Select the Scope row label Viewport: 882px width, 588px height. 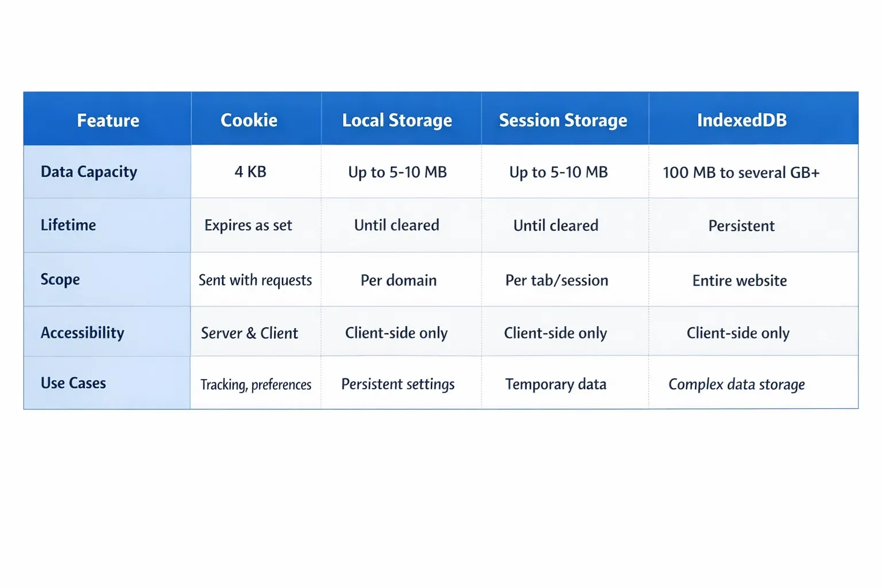tap(60, 280)
